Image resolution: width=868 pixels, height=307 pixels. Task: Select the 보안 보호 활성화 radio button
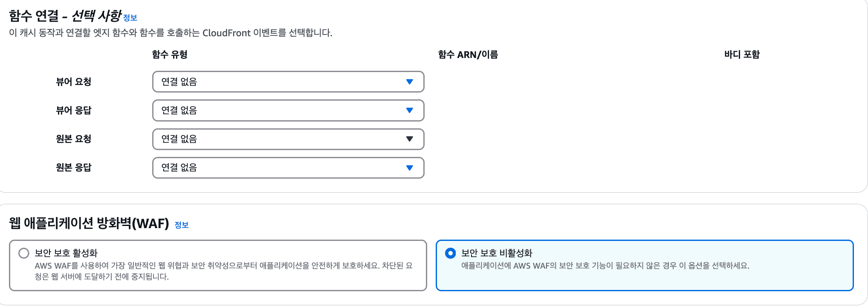pyautogui.click(x=24, y=253)
